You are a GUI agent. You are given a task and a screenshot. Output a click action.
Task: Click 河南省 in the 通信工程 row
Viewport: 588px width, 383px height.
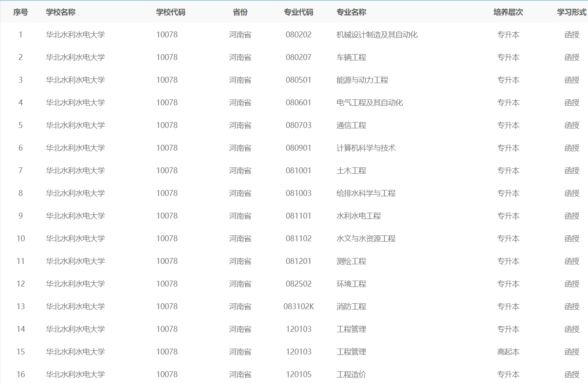(240, 125)
